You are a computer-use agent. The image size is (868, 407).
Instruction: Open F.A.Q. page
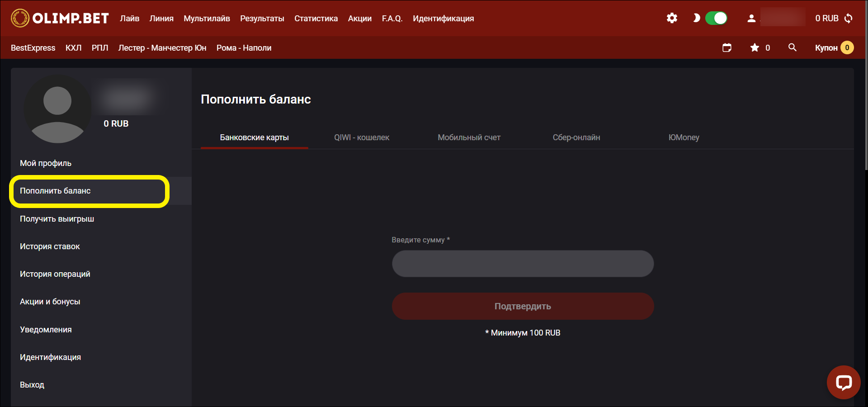click(392, 19)
